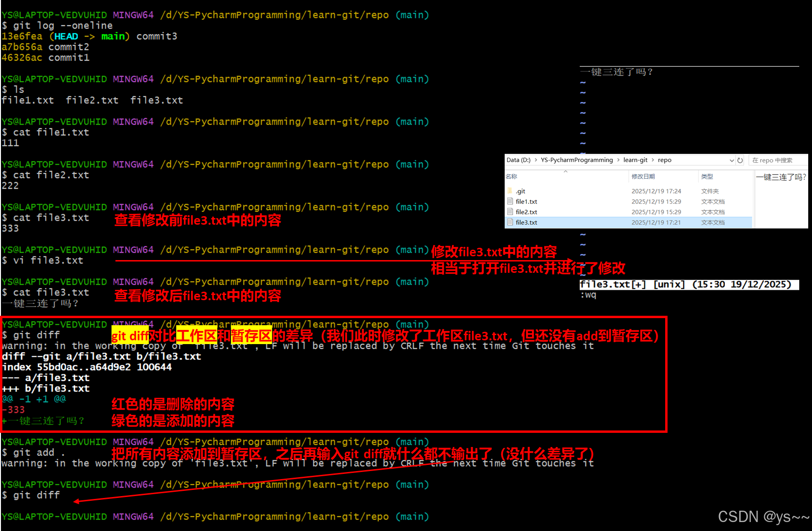Click the file2.txt document icon in Explorer
This screenshot has height=531, width=812.
pos(510,212)
